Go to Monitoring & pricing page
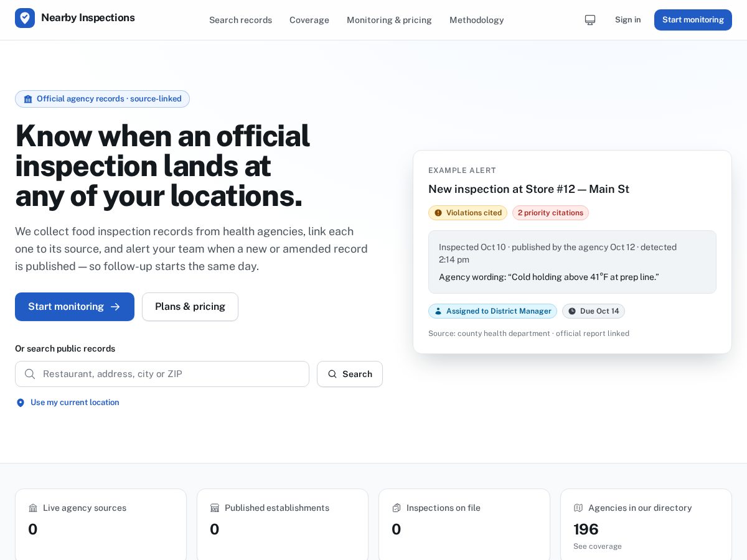 point(389,20)
